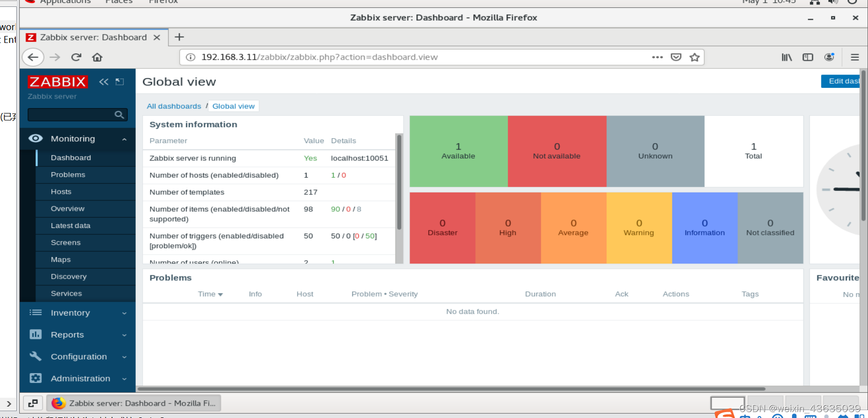The height and width of the screenshot is (418, 868).
Task: Open Firefox hamburger menu
Action: [x=855, y=57]
